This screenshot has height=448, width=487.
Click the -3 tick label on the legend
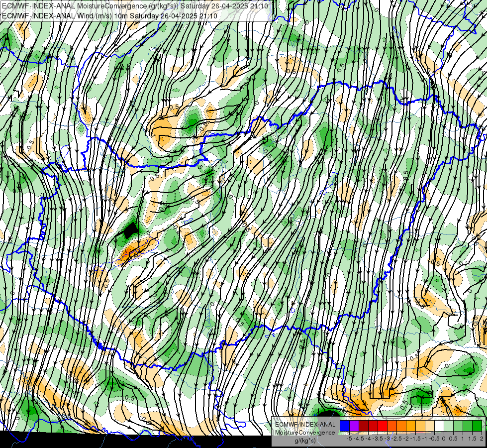[x=388, y=439]
